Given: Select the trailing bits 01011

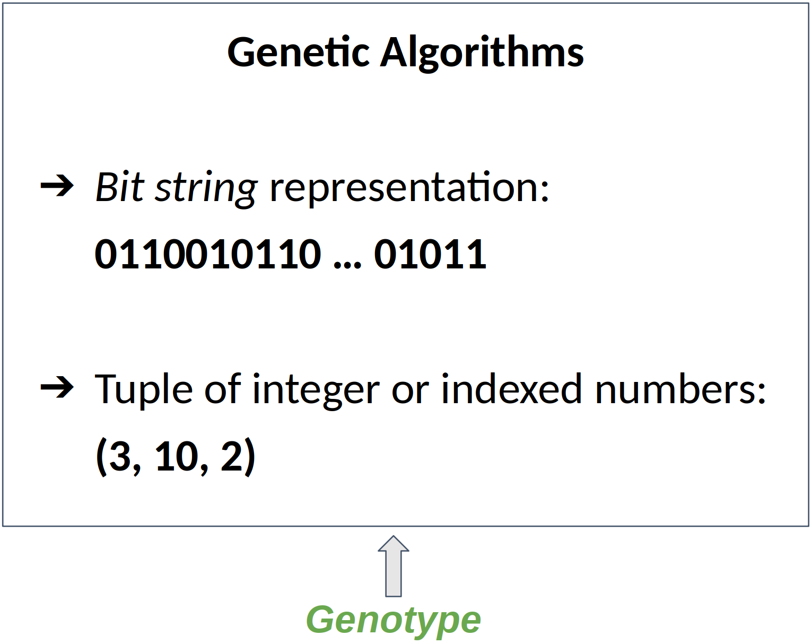Looking at the screenshot, I should coord(430,254).
